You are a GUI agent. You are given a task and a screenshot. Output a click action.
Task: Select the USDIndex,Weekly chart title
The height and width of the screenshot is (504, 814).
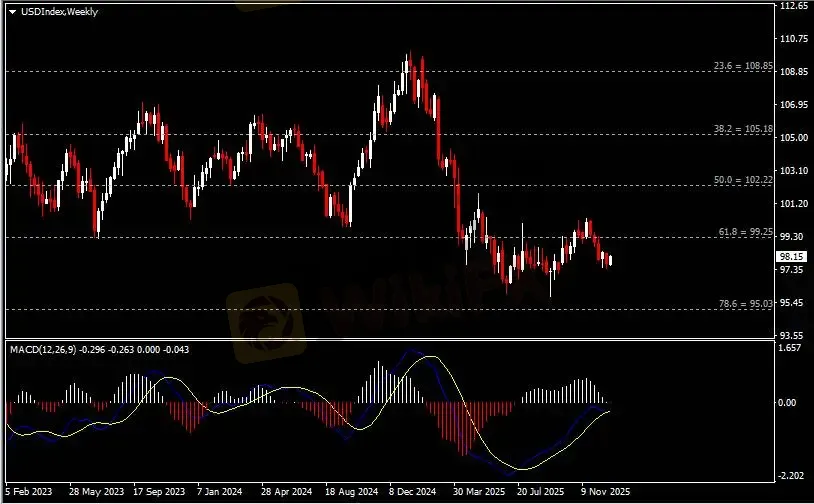[x=50, y=12]
